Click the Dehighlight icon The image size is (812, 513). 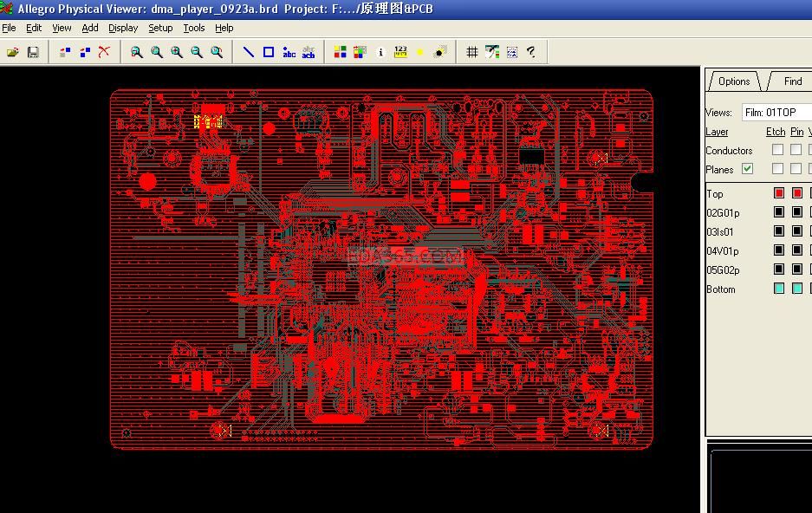440,52
